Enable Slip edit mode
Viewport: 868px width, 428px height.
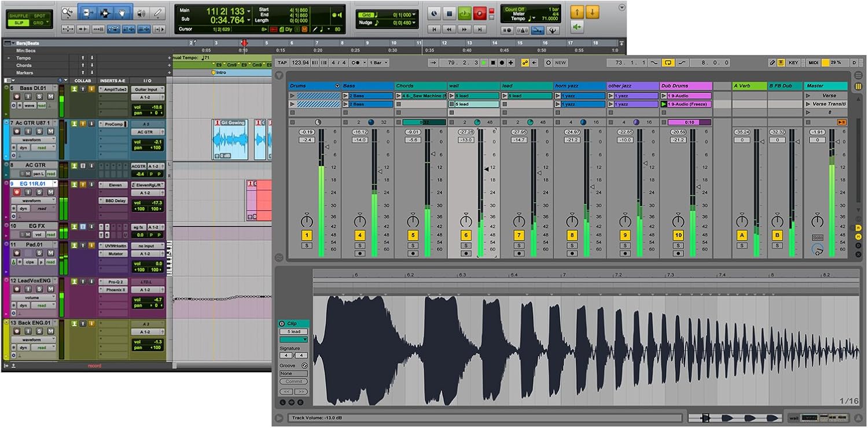pyautogui.click(x=19, y=23)
